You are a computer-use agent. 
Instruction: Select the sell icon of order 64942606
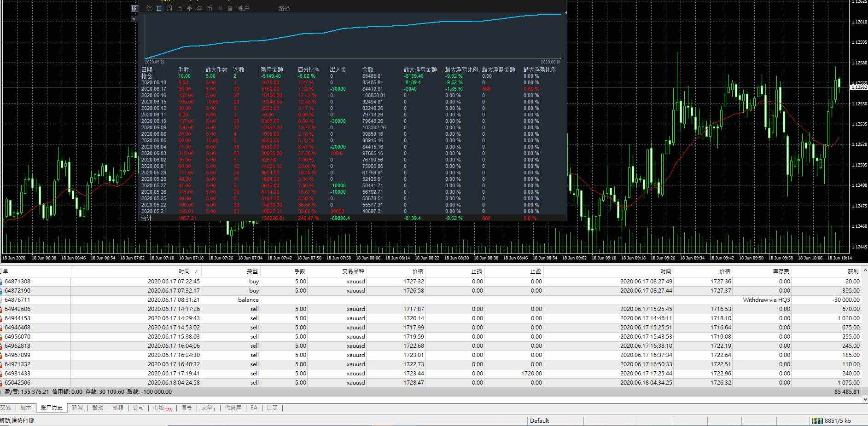pyautogui.click(x=1, y=309)
